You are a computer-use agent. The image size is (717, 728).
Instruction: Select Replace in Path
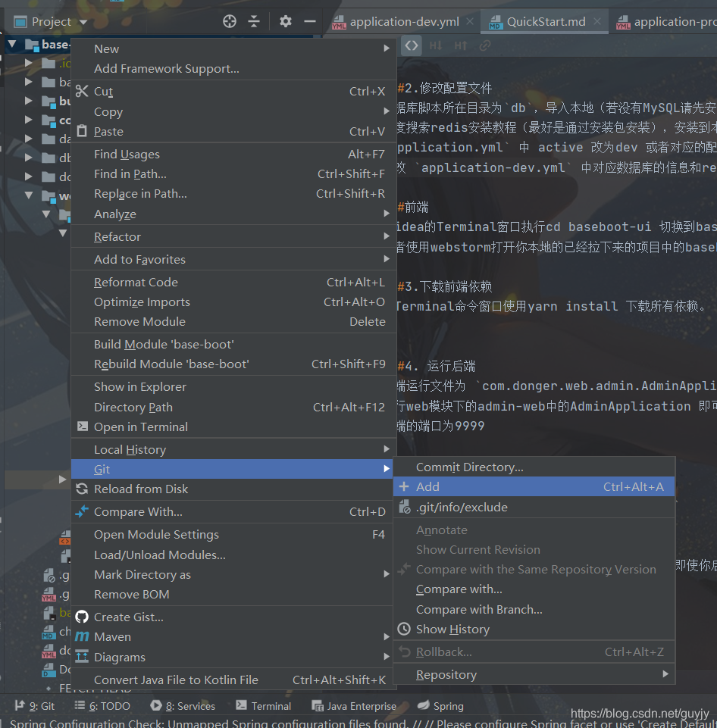click(233, 194)
